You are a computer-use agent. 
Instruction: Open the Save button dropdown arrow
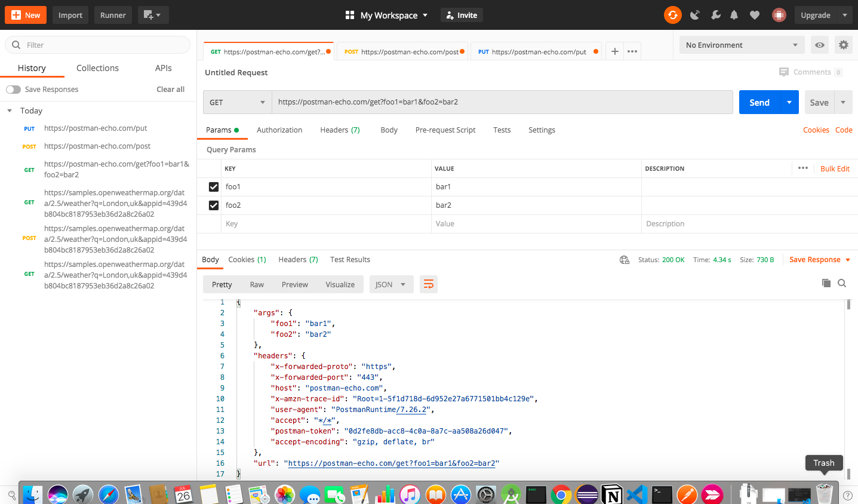coord(843,102)
